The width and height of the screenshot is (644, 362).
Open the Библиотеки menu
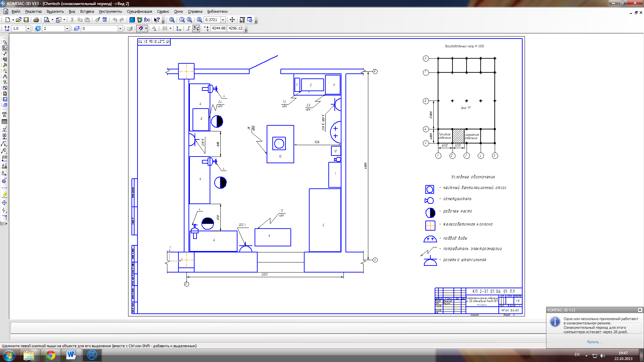[217, 11]
